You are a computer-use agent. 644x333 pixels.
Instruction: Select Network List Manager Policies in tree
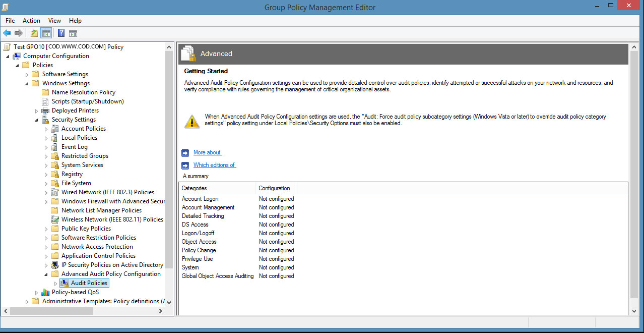click(x=101, y=210)
